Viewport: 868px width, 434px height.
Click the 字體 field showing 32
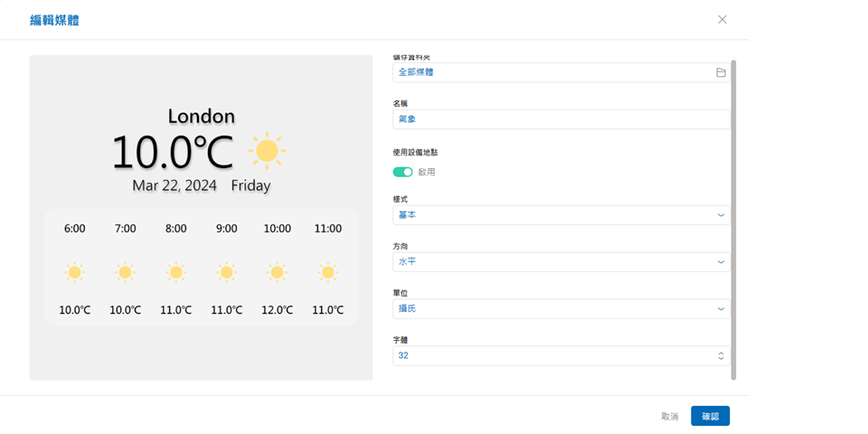(x=552, y=356)
